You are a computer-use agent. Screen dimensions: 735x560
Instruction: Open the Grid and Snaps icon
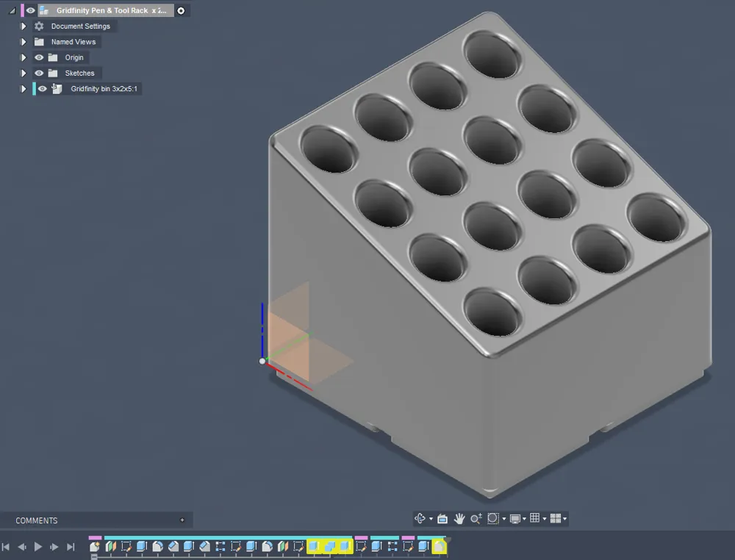[534, 518]
